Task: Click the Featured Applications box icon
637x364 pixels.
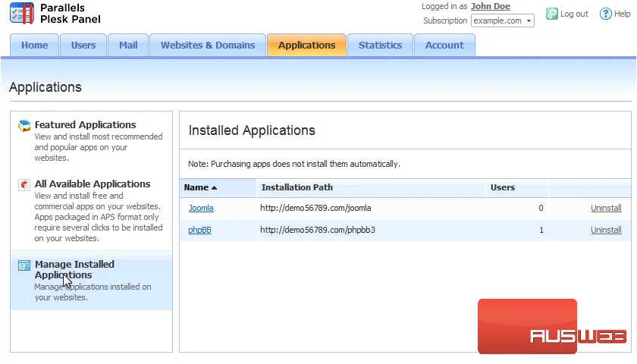Action: pos(24,126)
